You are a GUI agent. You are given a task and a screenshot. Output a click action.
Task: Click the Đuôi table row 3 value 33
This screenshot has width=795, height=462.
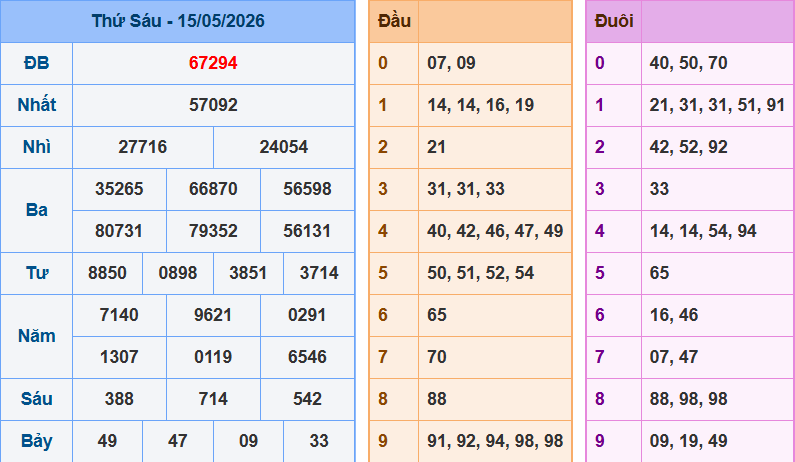659,189
